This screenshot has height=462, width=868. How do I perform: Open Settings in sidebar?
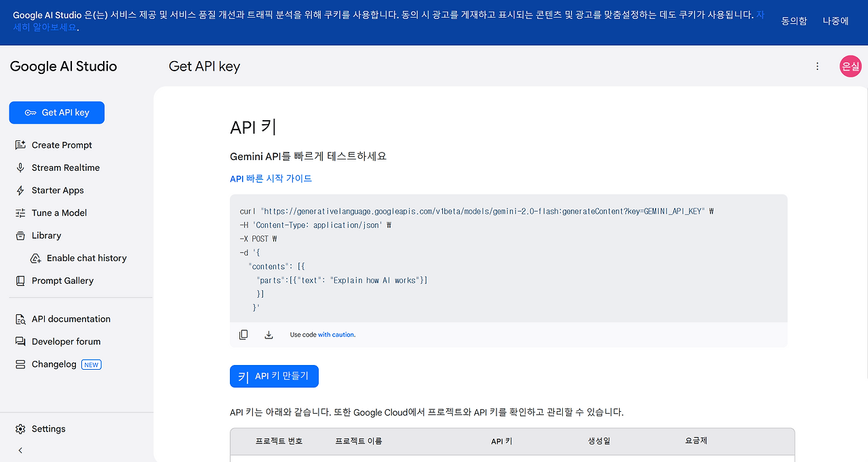49,429
